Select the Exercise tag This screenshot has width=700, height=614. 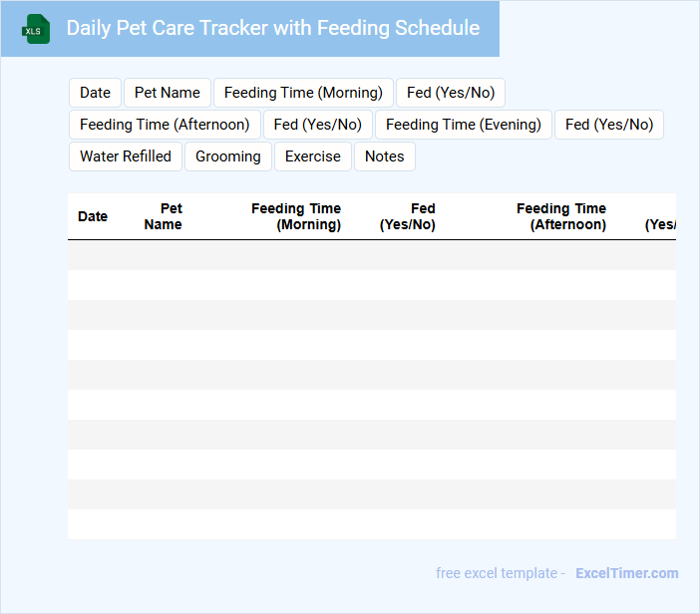pyautogui.click(x=313, y=156)
